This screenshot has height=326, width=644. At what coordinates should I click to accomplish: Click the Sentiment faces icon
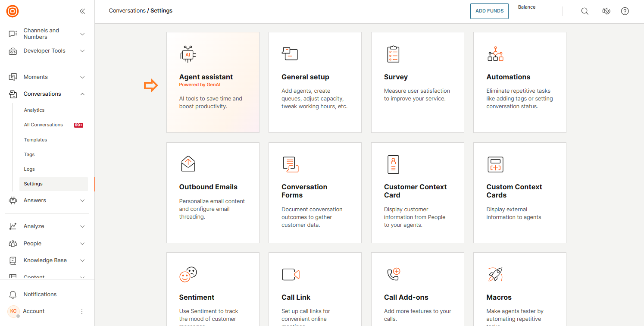[x=188, y=275]
